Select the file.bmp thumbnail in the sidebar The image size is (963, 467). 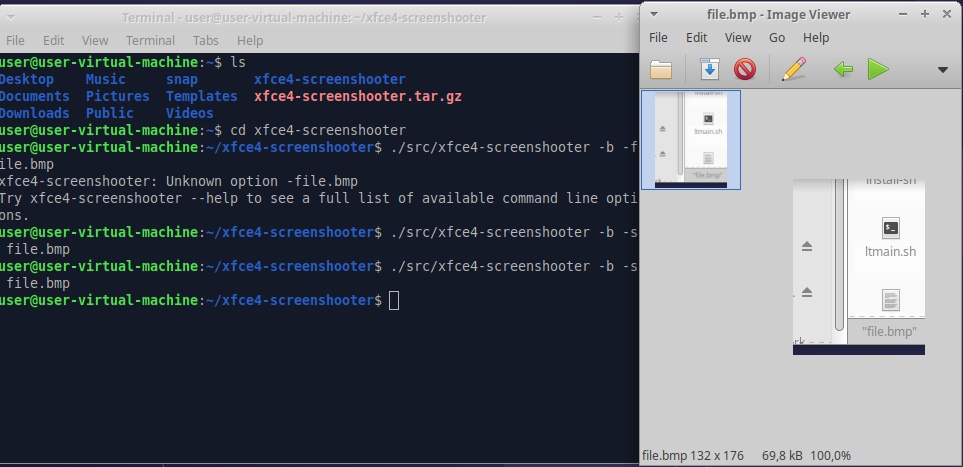[691, 139]
